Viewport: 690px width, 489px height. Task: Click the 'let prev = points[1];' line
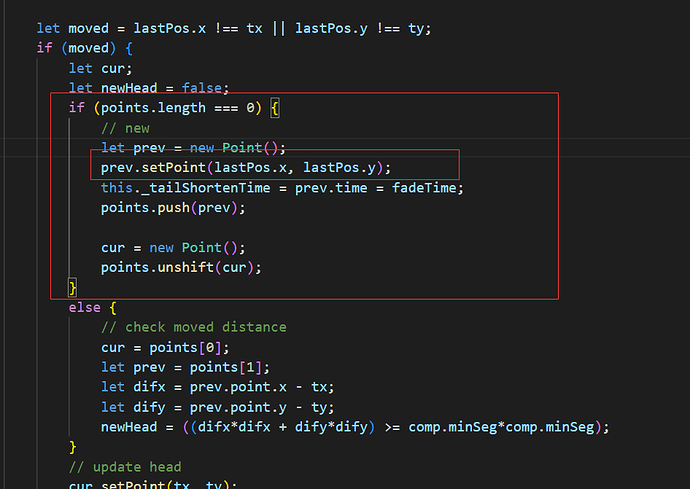(185, 368)
